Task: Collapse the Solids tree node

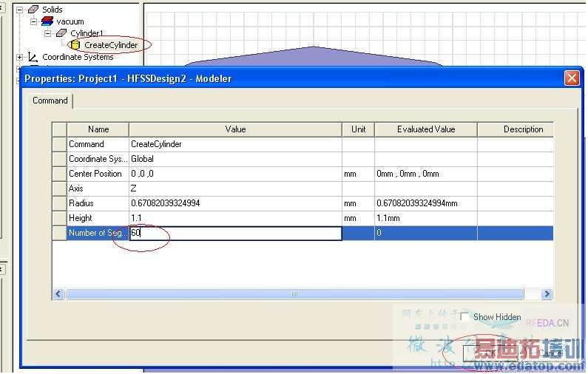Action: pyautogui.click(x=19, y=10)
